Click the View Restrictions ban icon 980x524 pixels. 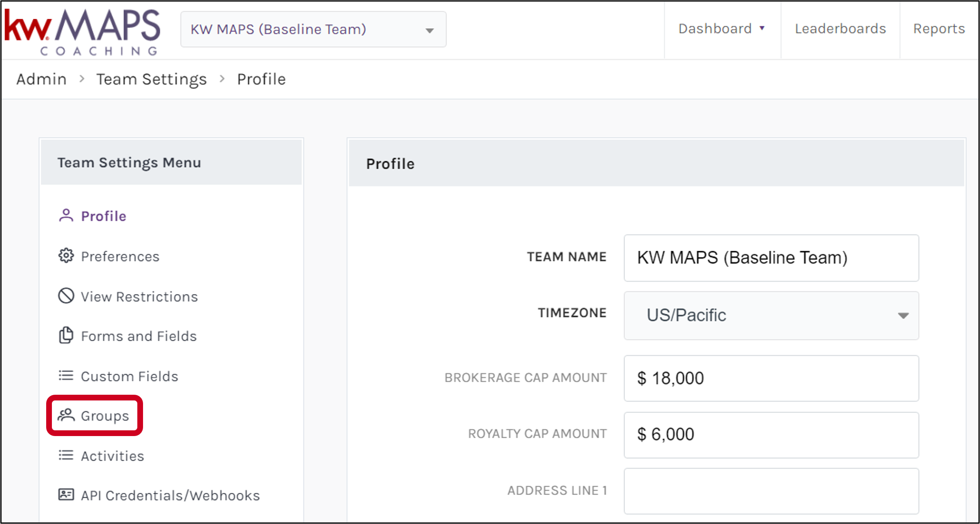click(x=66, y=296)
